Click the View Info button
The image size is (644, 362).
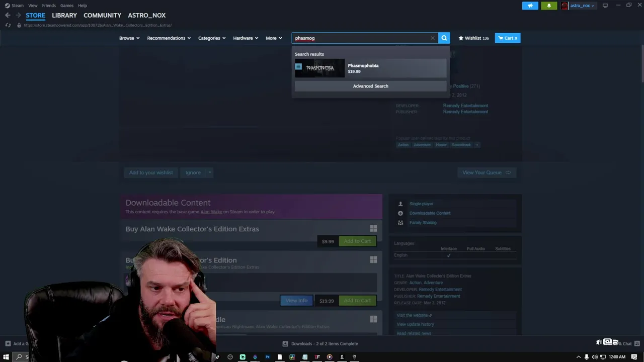pyautogui.click(x=296, y=301)
